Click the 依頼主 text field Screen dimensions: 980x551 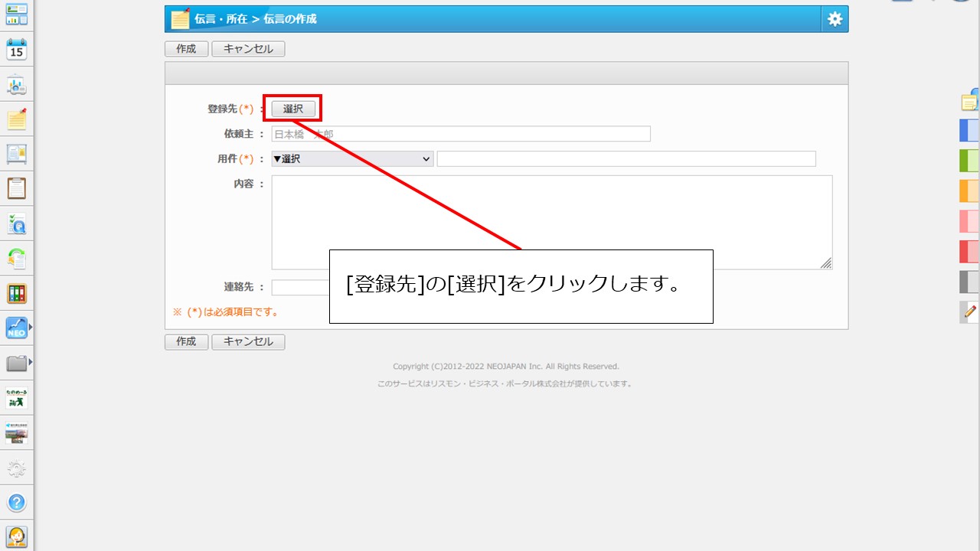click(x=460, y=134)
